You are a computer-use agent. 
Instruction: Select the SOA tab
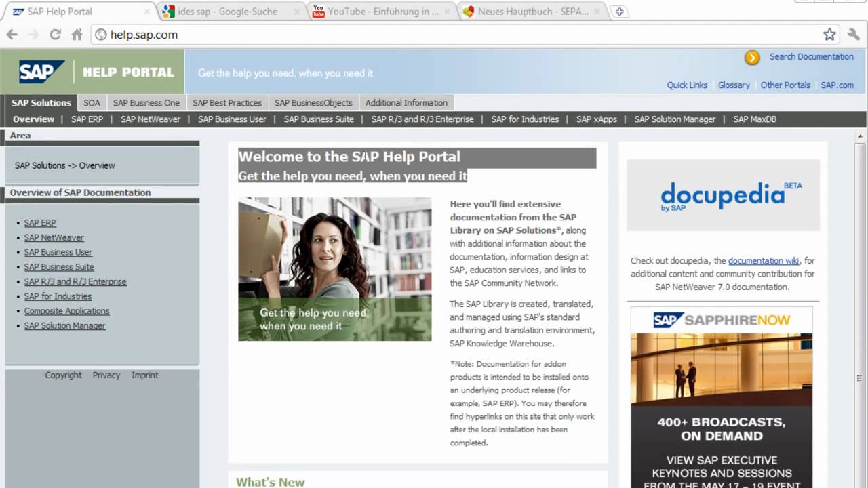click(92, 103)
